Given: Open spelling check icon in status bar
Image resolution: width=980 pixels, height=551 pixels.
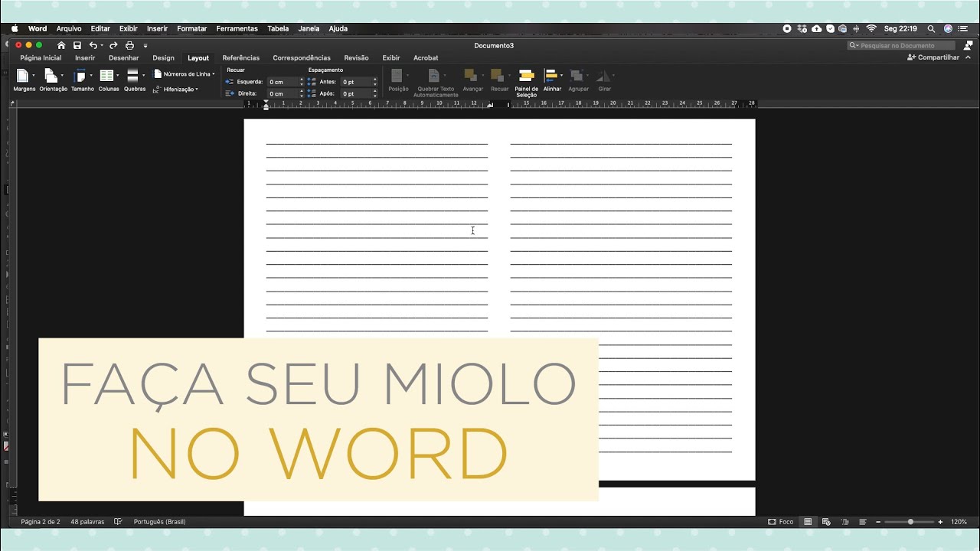Looking at the screenshot, I should tap(118, 522).
